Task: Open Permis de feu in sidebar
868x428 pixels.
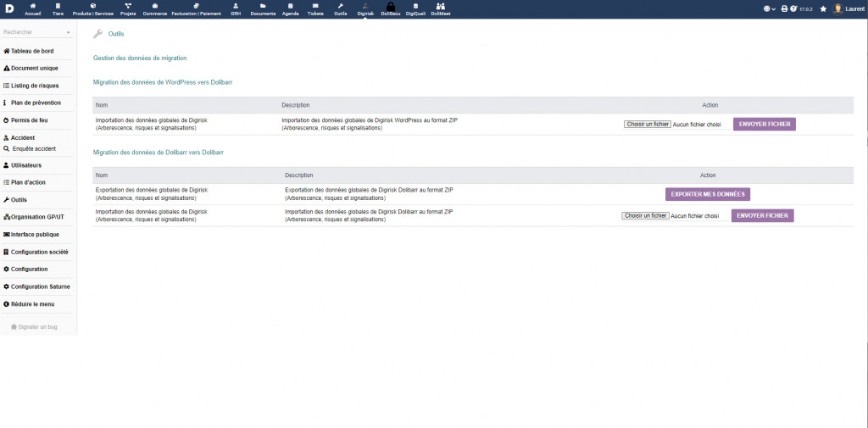Action: pyautogui.click(x=25, y=120)
